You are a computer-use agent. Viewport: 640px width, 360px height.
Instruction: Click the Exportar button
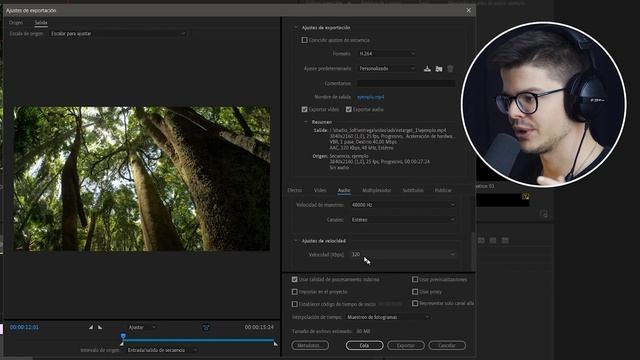click(406, 345)
